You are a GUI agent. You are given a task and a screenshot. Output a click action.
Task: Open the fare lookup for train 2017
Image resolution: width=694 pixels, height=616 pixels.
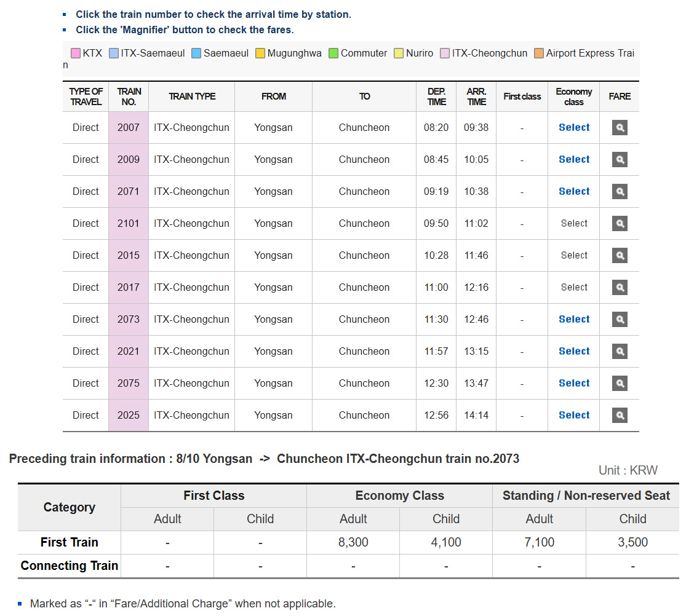click(x=620, y=288)
